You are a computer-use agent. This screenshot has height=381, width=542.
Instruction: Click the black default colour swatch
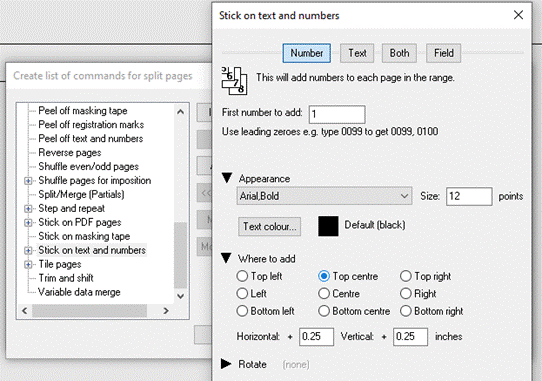(328, 226)
